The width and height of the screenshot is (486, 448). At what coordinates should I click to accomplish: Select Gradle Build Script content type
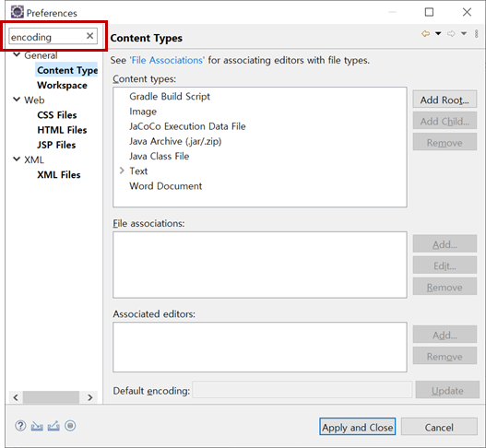[x=170, y=97]
